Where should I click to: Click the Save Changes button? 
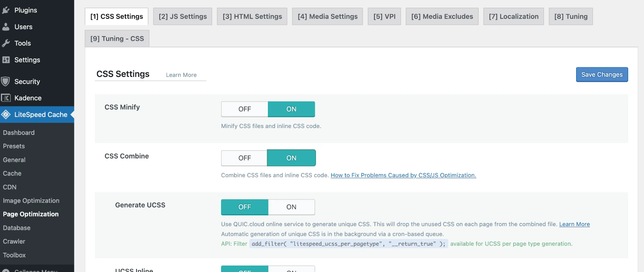tap(602, 74)
